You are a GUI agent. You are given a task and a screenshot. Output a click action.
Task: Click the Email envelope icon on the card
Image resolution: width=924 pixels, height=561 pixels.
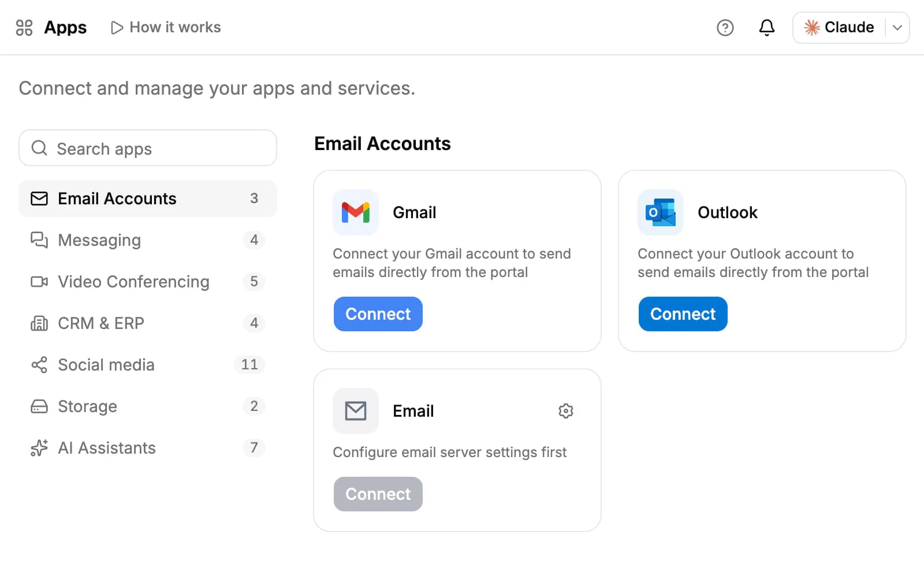pyautogui.click(x=356, y=411)
